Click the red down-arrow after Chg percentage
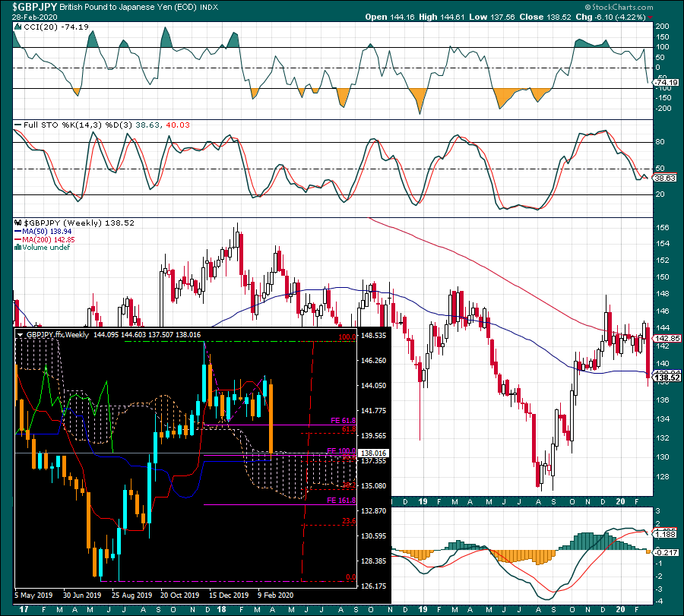Screen dimensions: 684x616 click(651, 17)
